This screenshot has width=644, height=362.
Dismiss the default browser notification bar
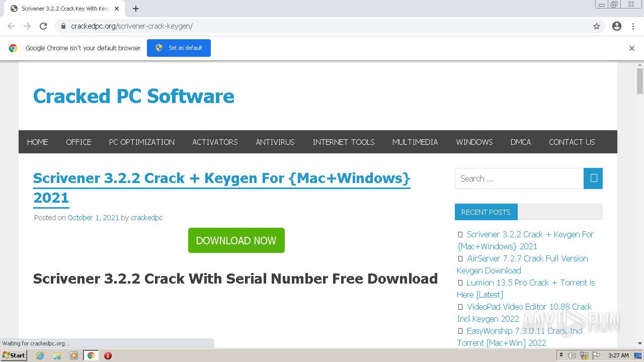632,48
